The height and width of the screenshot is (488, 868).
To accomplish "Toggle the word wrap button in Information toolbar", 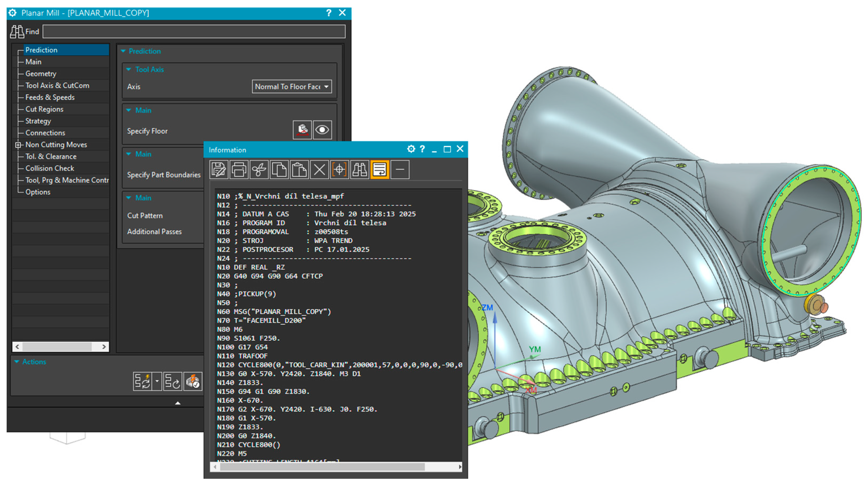I will (x=380, y=169).
